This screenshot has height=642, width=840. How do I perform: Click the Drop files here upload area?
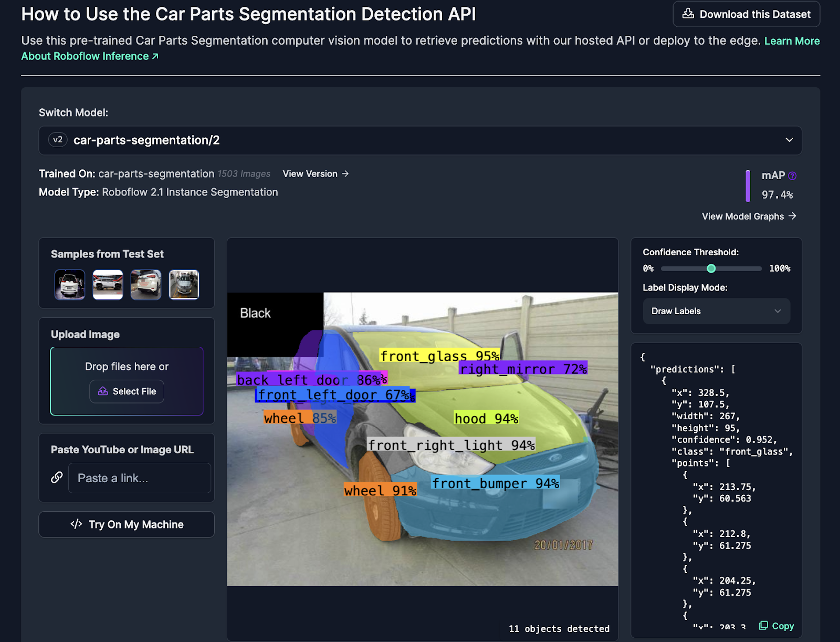[127, 381]
